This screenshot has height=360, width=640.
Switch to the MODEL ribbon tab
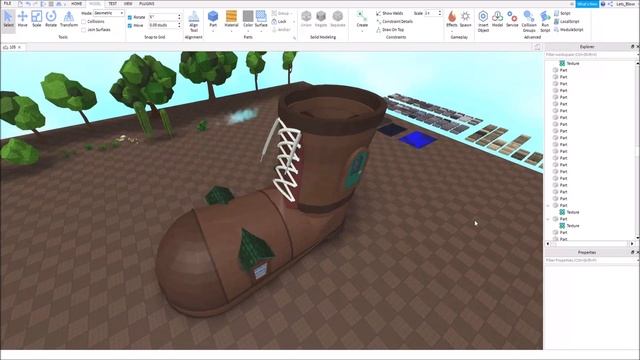click(95, 4)
